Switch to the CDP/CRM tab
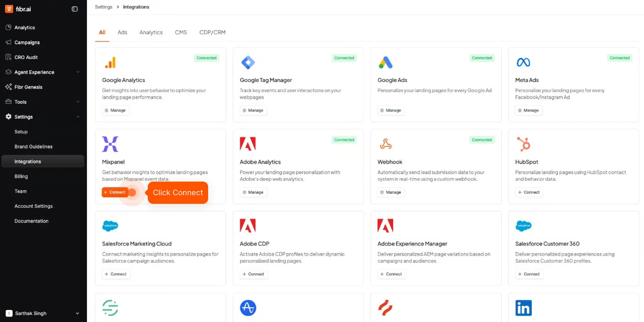Screen dimensions: 644x322 pos(213,32)
